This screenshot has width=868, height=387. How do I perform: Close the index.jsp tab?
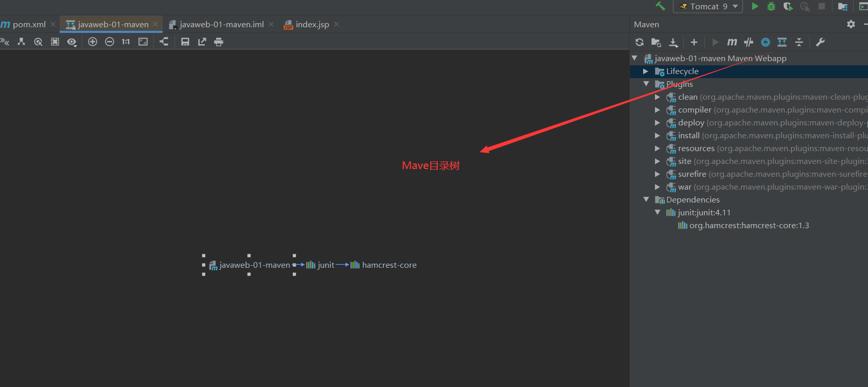tap(336, 24)
